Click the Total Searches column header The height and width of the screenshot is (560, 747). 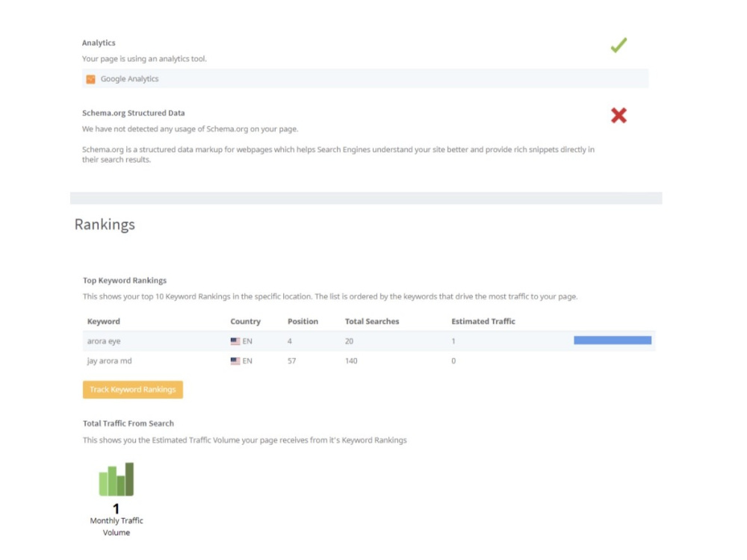(x=372, y=321)
